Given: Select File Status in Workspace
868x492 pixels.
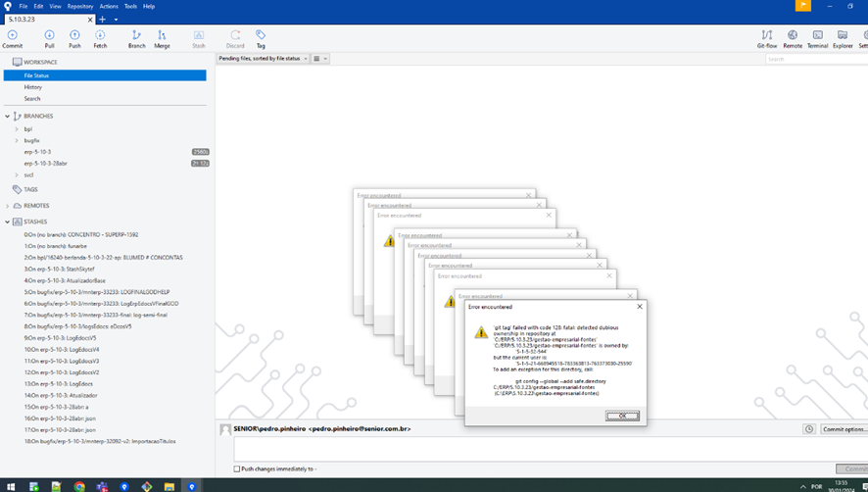Looking at the screenshot, I should 105,75.
